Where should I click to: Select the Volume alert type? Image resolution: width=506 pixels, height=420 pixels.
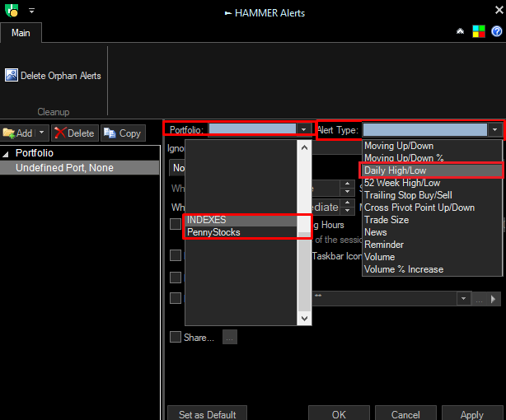[x=432, y=257]
